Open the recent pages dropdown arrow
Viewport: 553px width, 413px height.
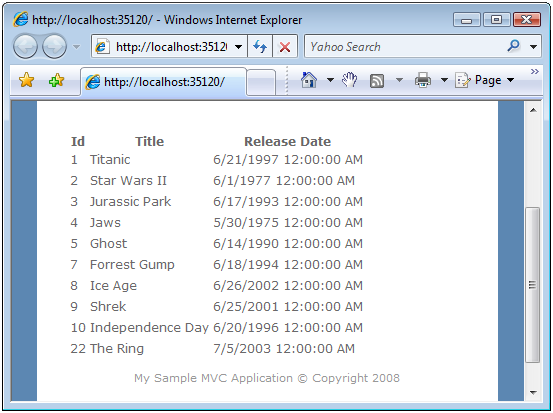[77, 47]
